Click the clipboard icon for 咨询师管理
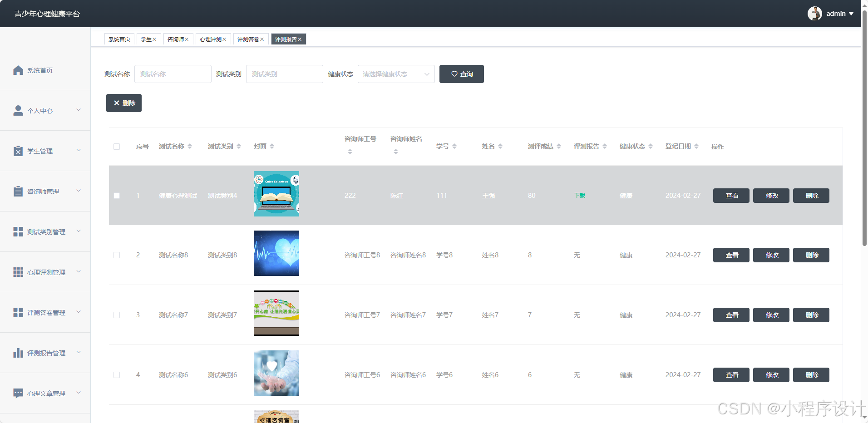The width and height of the screenshot is (868, 423). pyautogui.click(x=18, y=192)
